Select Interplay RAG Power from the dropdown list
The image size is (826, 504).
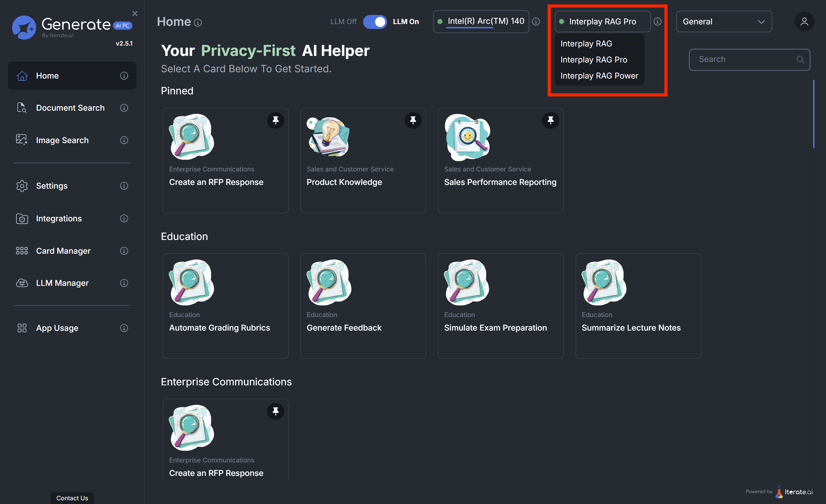pos(599,76)
